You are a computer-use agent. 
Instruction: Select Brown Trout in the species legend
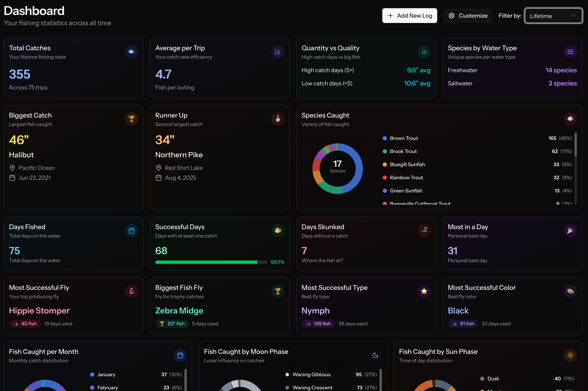click(x=404, y=138)
